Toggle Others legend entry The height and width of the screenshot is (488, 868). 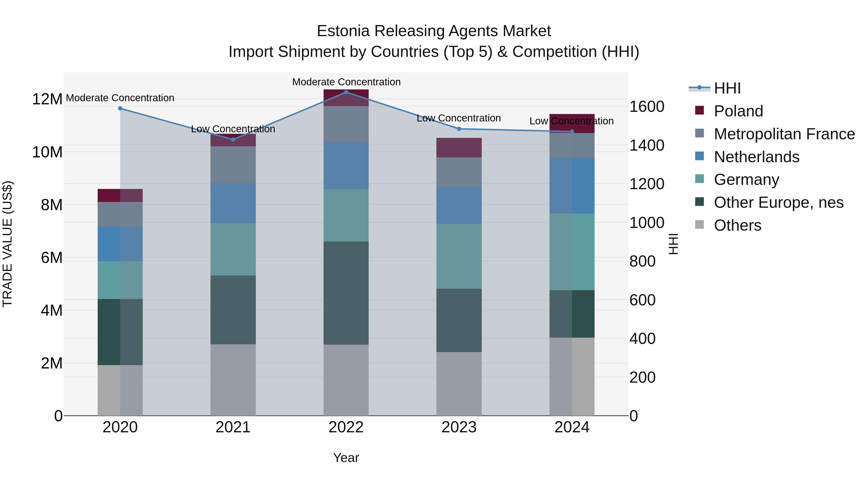tap(728, 225)
